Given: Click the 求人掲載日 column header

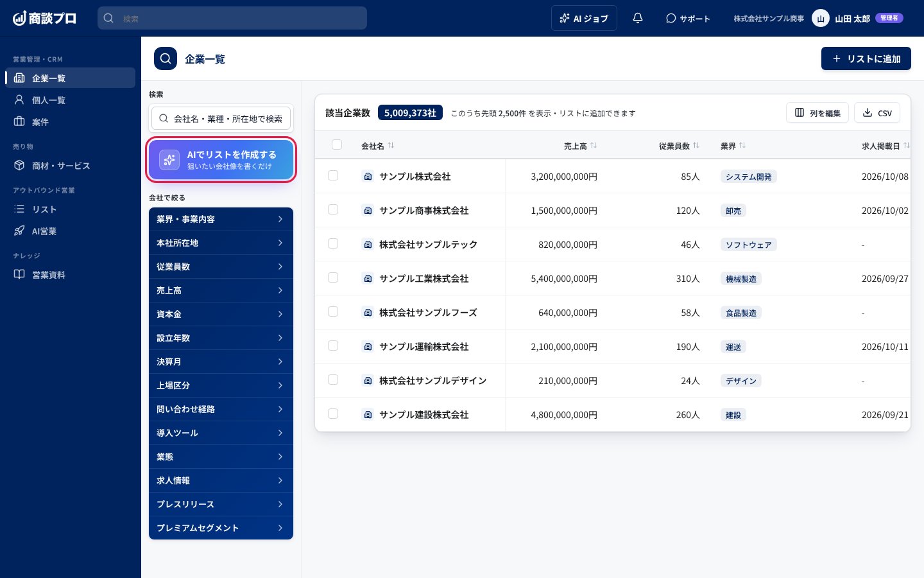Looking at the screenshot, I should point(880,146).
